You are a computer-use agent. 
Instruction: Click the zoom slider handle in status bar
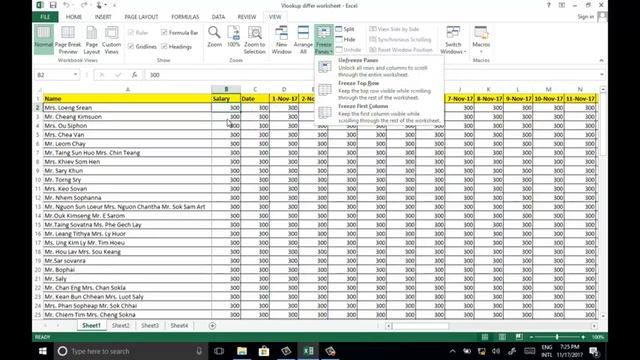click(x=557, y=337)
